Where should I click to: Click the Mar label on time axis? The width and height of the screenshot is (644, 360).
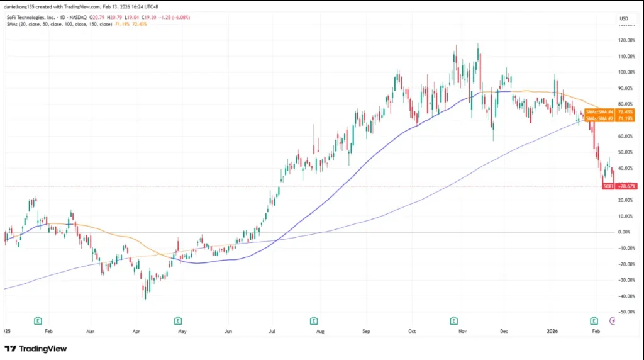pos(91,331)
